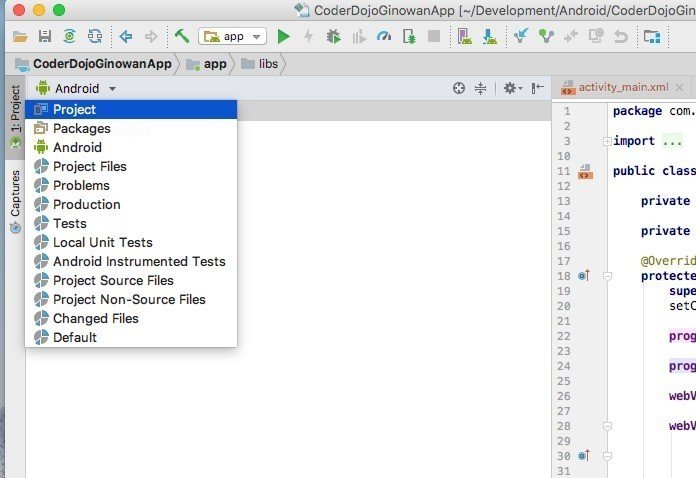
Task: Navigate forward with the gray right arrow
Action: tap(151, 36)
